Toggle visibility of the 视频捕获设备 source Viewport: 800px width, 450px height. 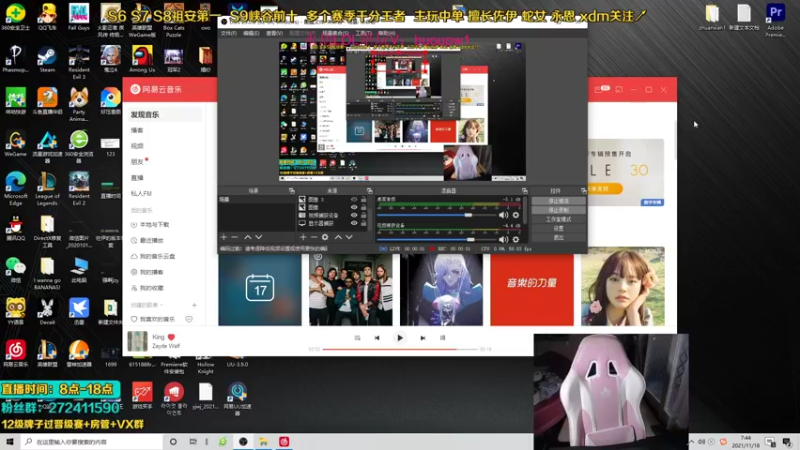click(x=354, y=215)
